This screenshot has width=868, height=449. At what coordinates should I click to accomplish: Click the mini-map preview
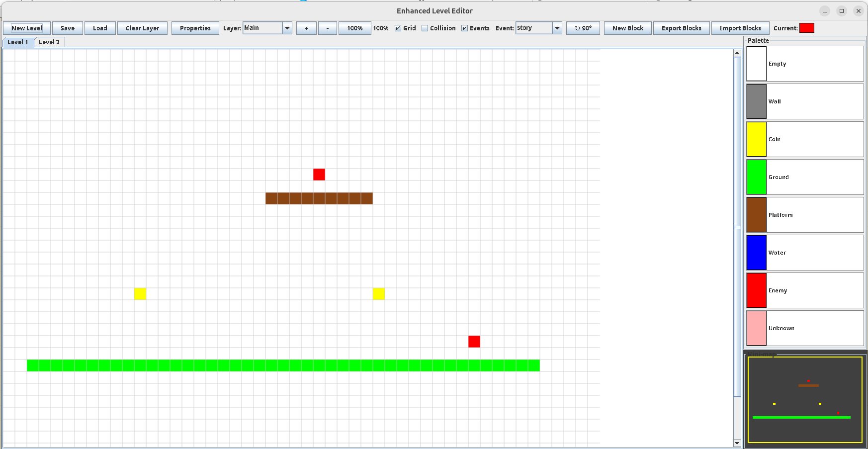click(805, 400)
